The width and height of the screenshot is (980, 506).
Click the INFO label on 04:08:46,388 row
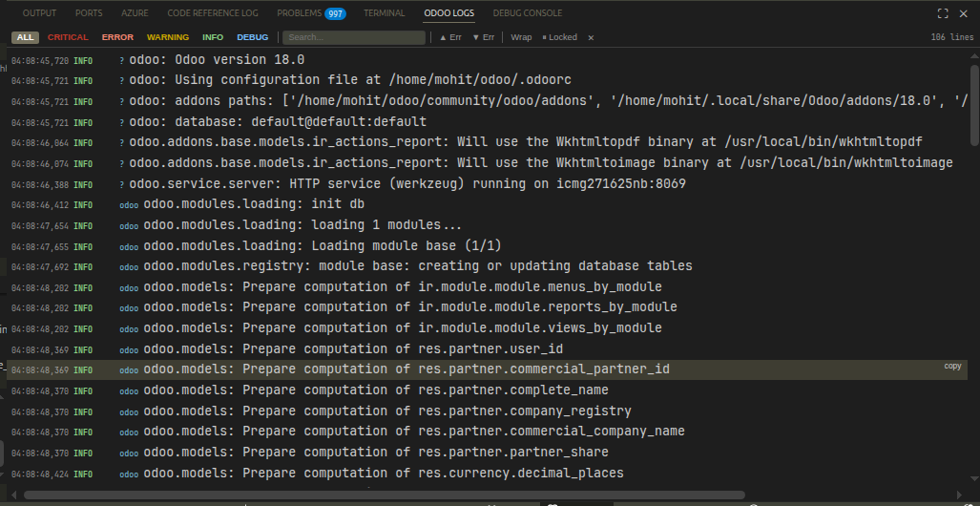coord(83,185)
